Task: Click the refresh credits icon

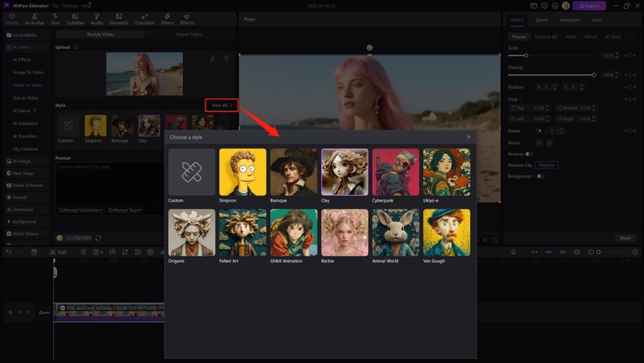Action: [98, 238]
